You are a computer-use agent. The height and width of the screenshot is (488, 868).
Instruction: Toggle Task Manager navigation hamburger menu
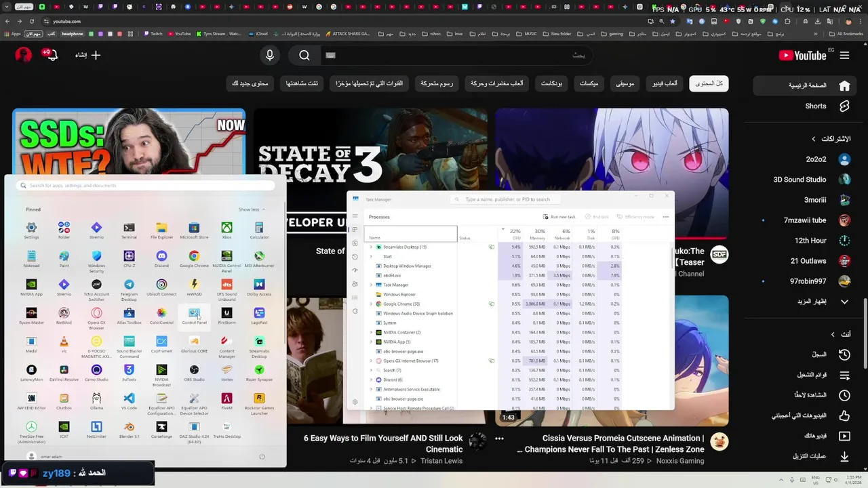coord(355,216)
